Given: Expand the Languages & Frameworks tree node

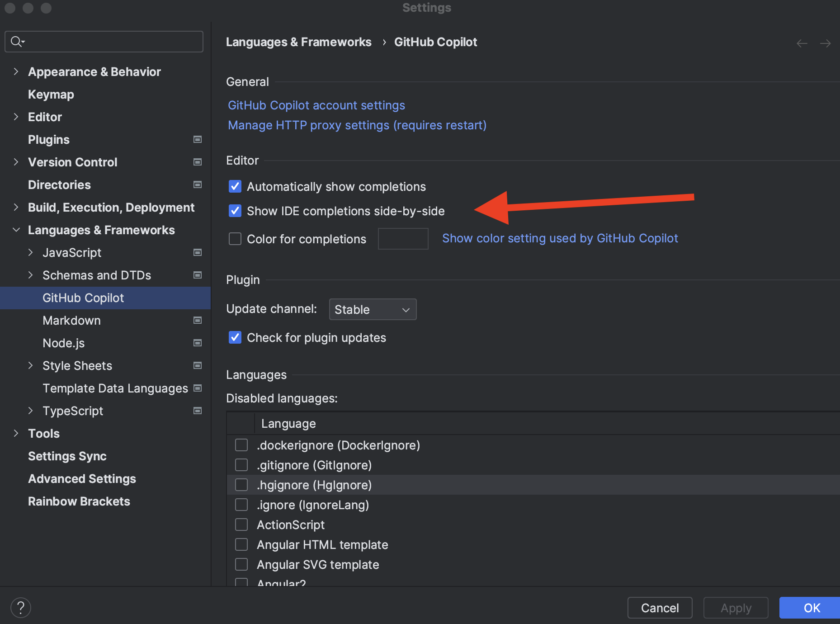Looking at the screenshot, I should click(x=16, y=230).
